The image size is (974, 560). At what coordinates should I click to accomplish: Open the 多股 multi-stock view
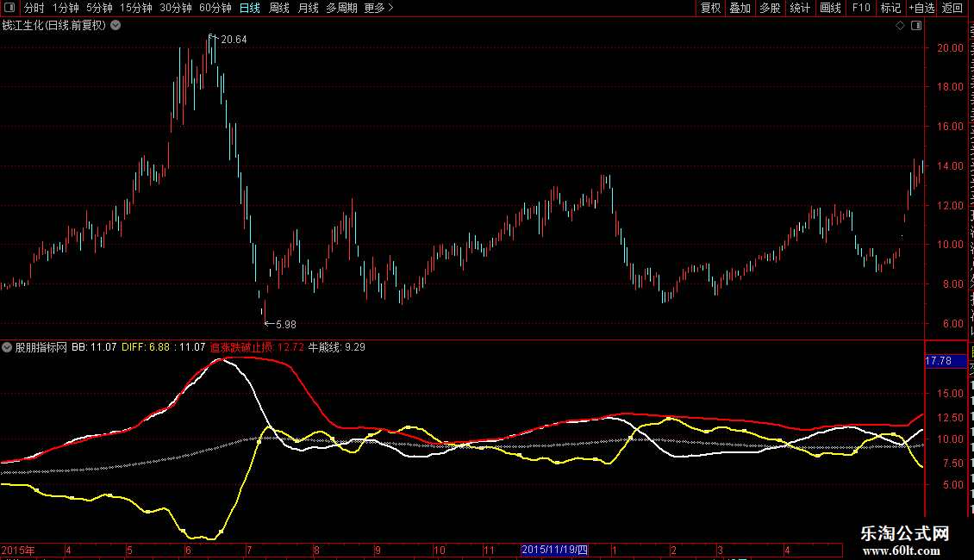click(771, 8)
